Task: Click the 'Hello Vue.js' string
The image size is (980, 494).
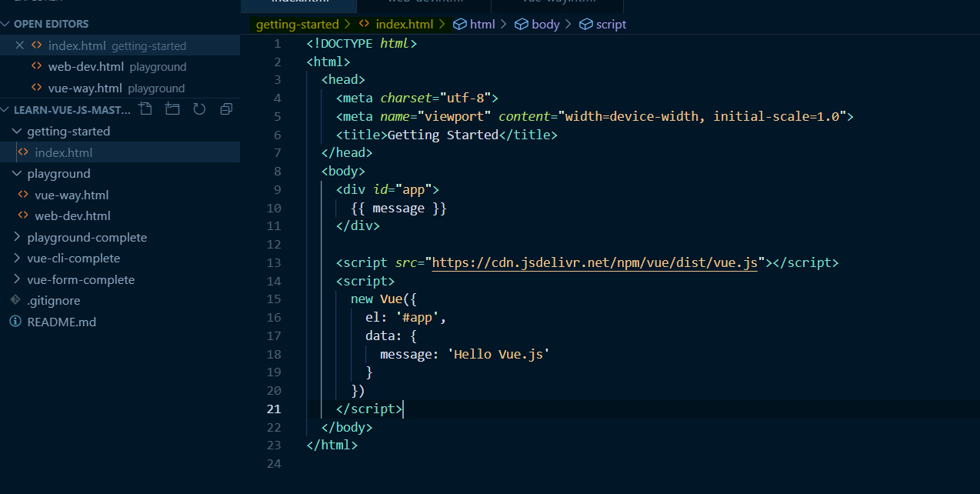Action: (498, 354)
